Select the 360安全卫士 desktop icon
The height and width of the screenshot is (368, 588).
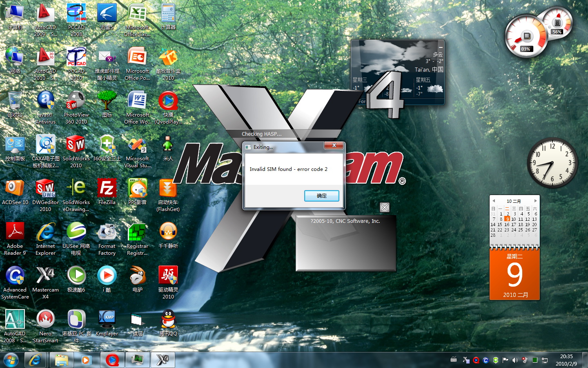point(107,148)
